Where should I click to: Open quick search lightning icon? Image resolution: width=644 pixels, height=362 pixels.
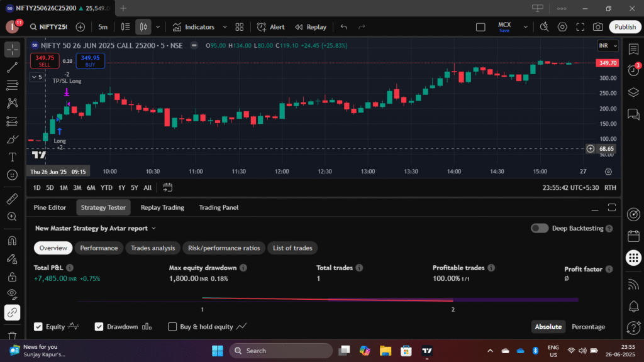[544, 27]
